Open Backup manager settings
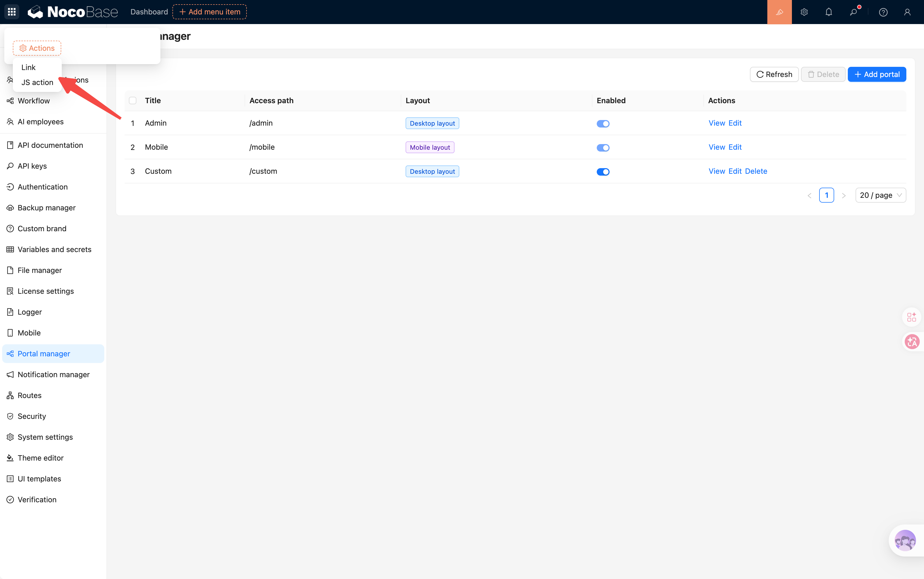924x579 pixels. (x=53, y=207)
